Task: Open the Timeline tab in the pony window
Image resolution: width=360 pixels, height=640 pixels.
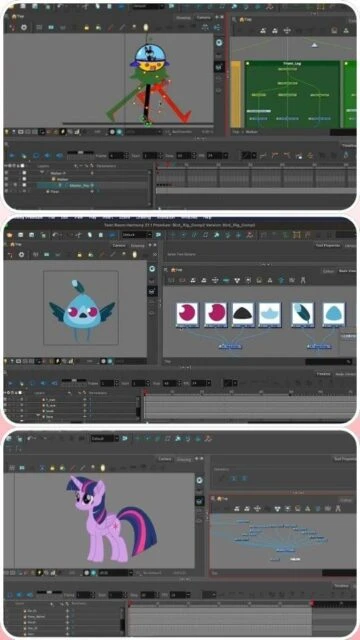Action: (x=341, y=586)
